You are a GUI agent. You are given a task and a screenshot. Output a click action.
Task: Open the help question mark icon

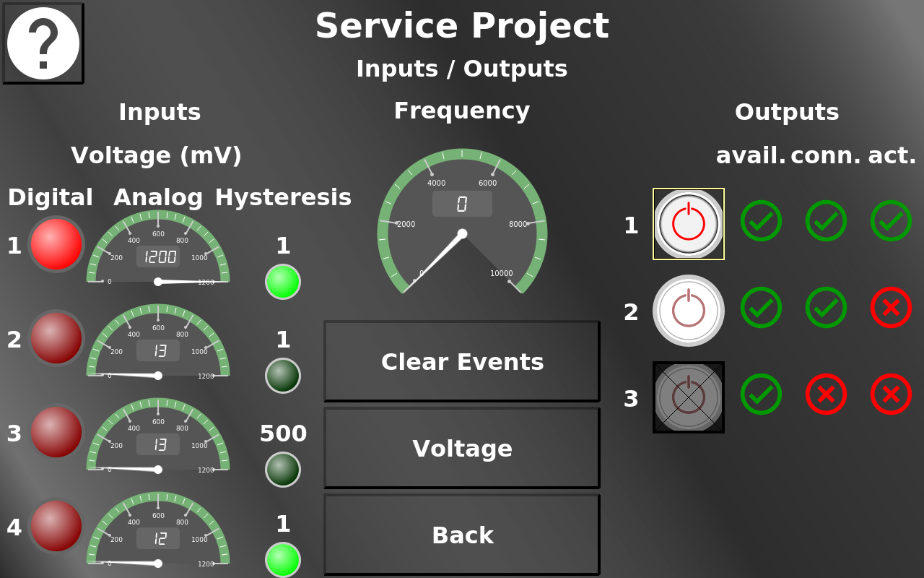[43, 43]
